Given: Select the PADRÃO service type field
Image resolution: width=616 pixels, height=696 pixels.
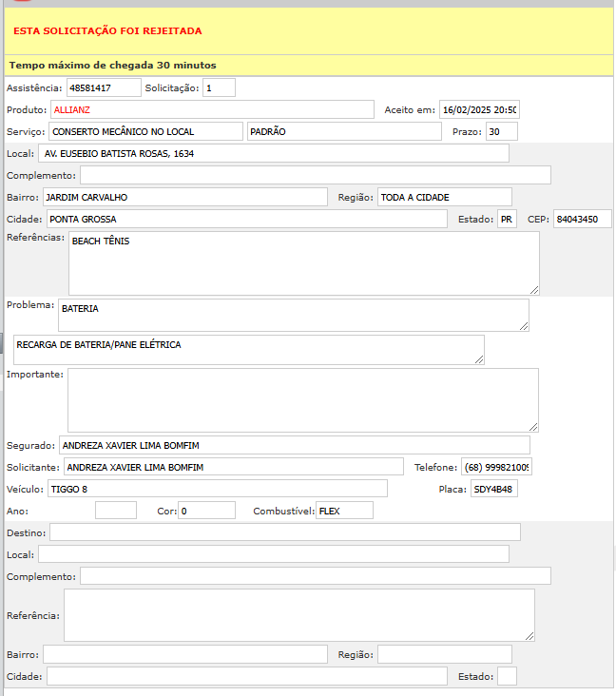Looking at the screenshot, I should pos(344,131).
